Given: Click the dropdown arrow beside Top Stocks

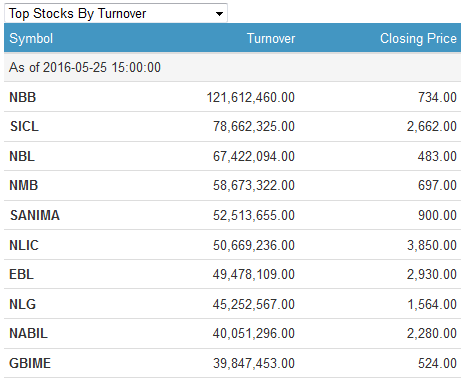Looking at the screenshot, I should coord(219,14).
